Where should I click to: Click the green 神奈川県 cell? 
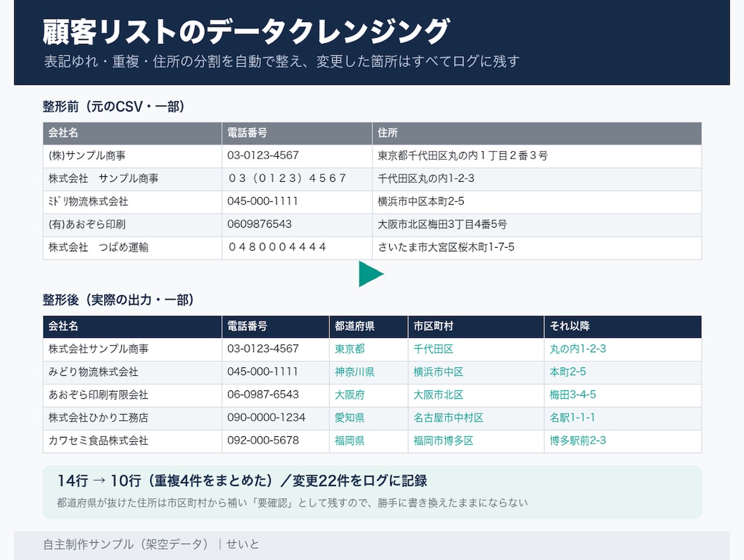(369, 372)
